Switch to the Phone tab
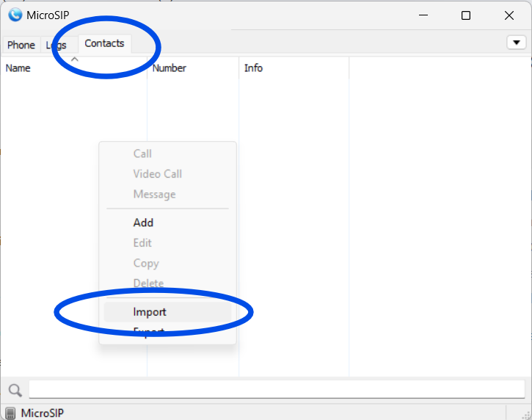The image size is (532, 420). pos(21,46)
